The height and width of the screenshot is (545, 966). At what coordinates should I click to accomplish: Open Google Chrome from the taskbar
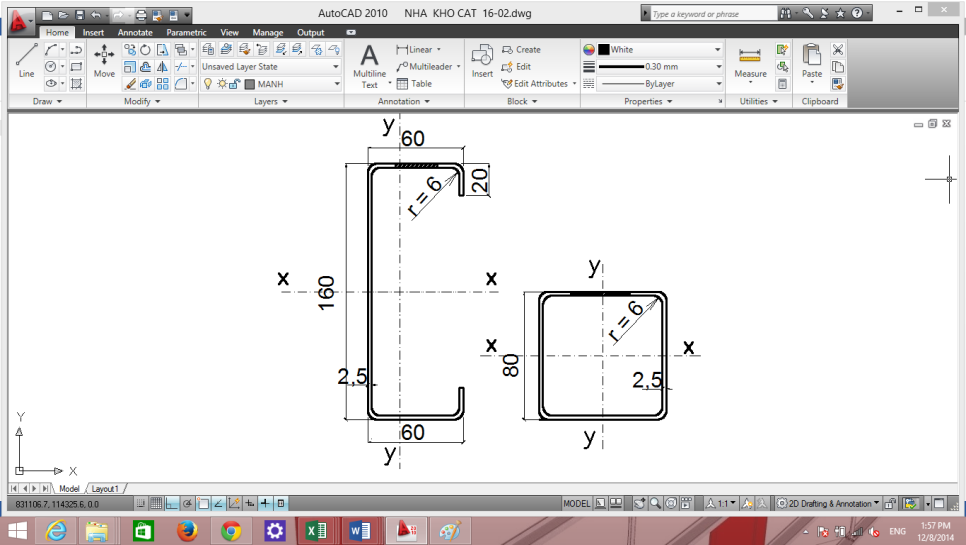click(x=231, y=531)
